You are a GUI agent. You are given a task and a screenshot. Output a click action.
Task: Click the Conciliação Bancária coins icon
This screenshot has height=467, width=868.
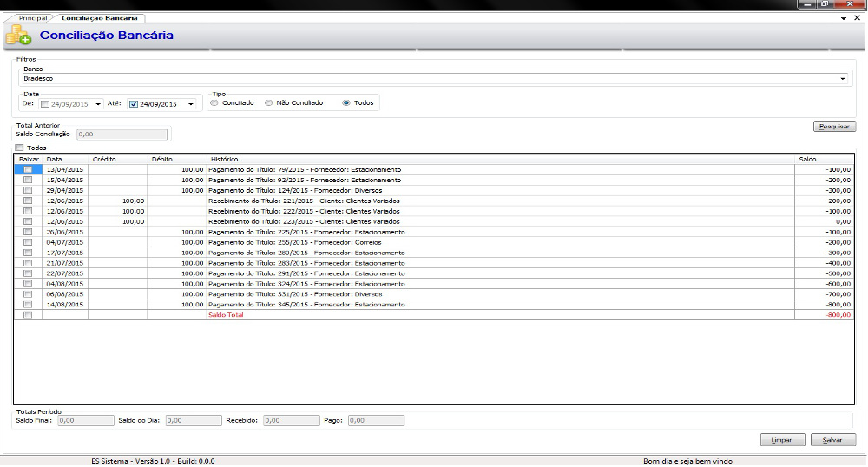pos(17,36)
